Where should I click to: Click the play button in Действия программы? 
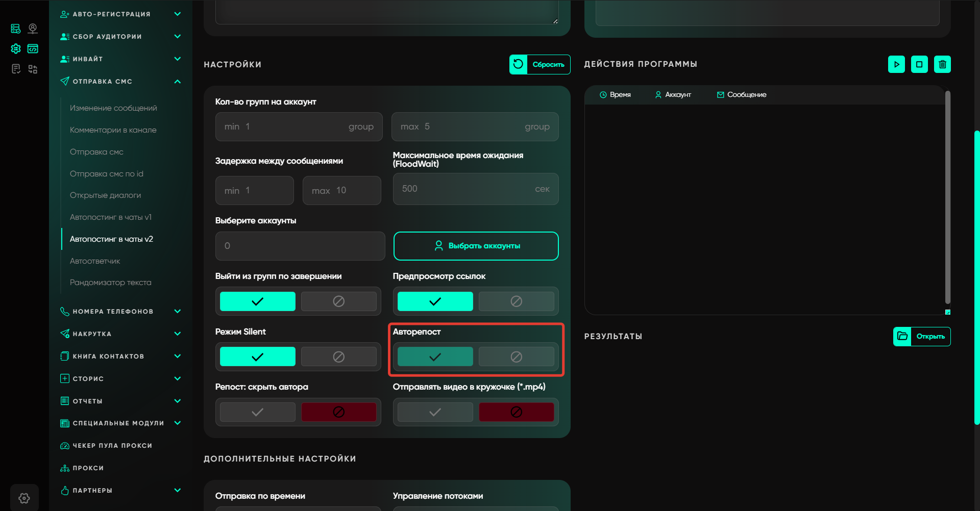tap(896, 64)
